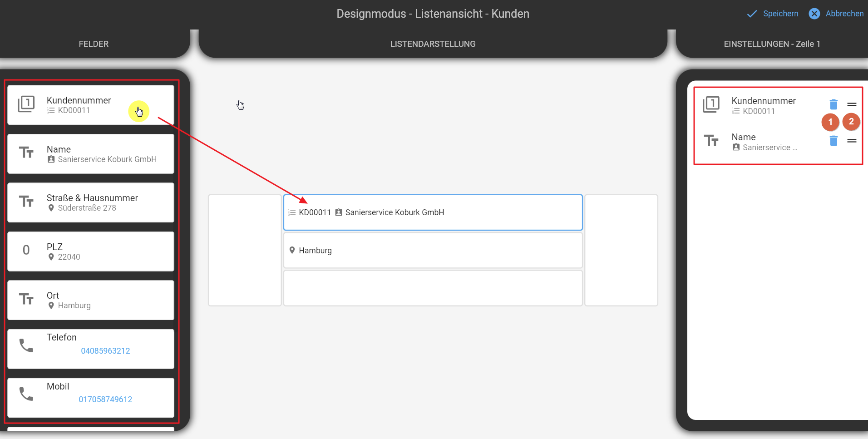Click text-type icon on Ort card

point(26,299)
